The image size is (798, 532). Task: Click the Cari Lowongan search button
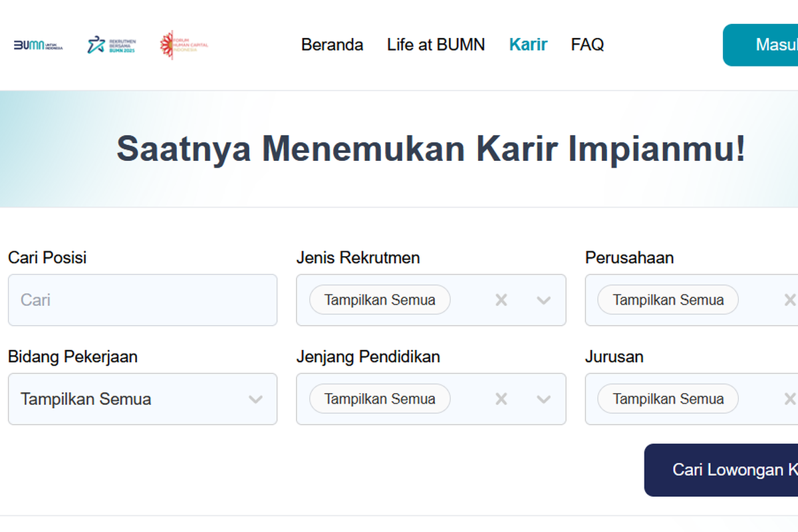click(722, 469)
